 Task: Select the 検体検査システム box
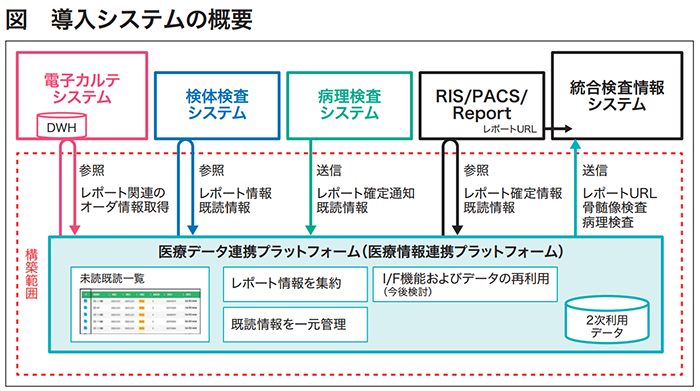[x=217, y=105]
